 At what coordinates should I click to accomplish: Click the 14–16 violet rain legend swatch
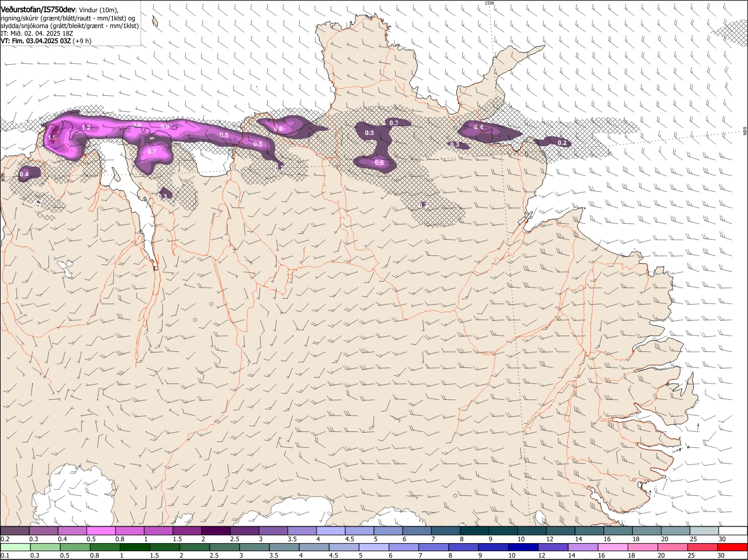click(584, 547)
